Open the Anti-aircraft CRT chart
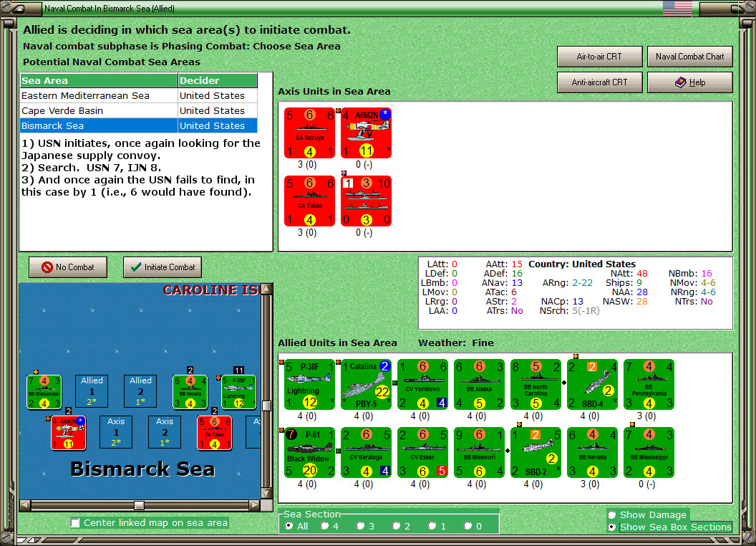Viewport: 756px width, 546px height. coord(599,82)
